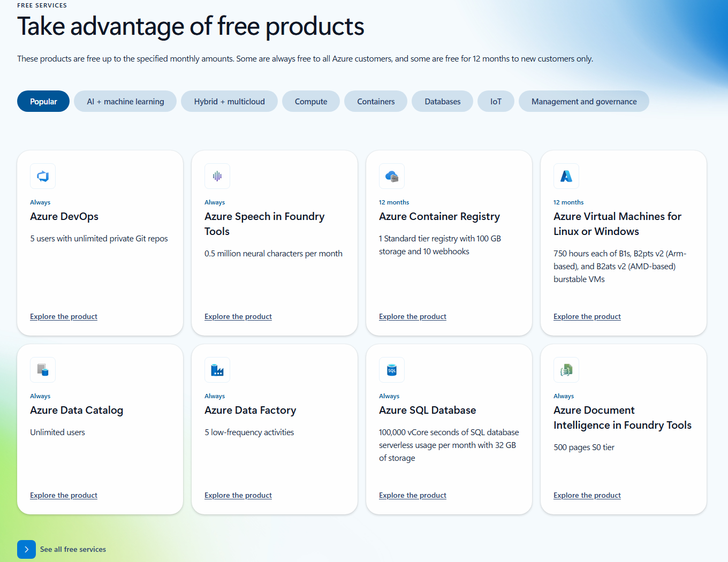
Task: Click the '750 hours each of B1s' description
Action: point(620,266)
